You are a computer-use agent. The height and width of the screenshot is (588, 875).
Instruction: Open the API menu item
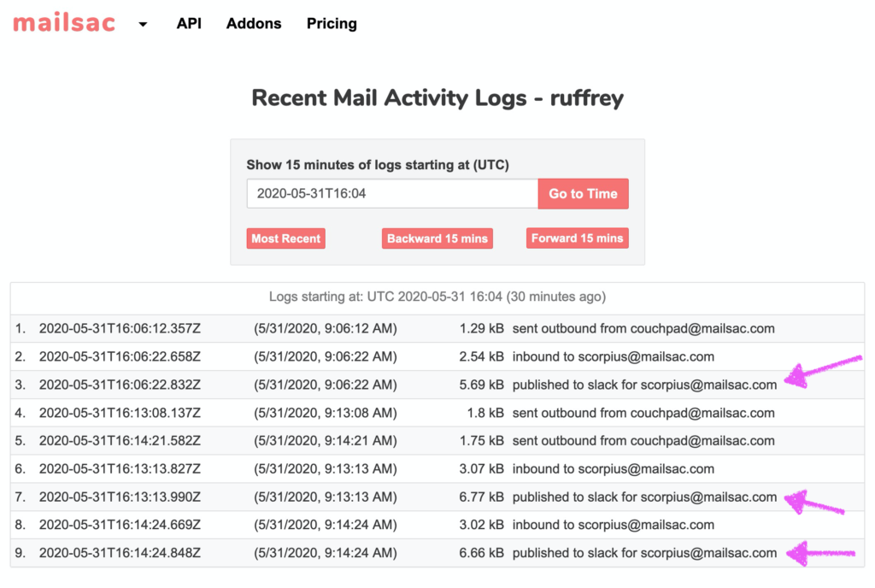189,23
